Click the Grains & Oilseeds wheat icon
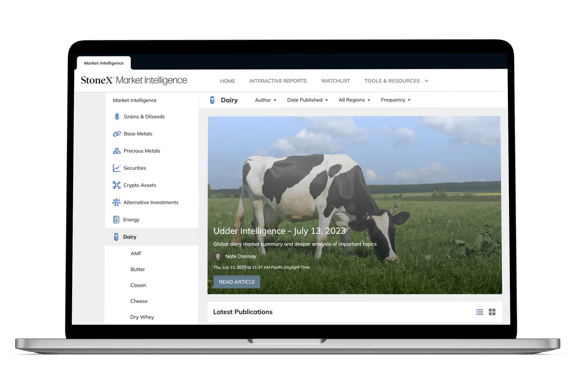576x391 pixels. pos(117,116)
